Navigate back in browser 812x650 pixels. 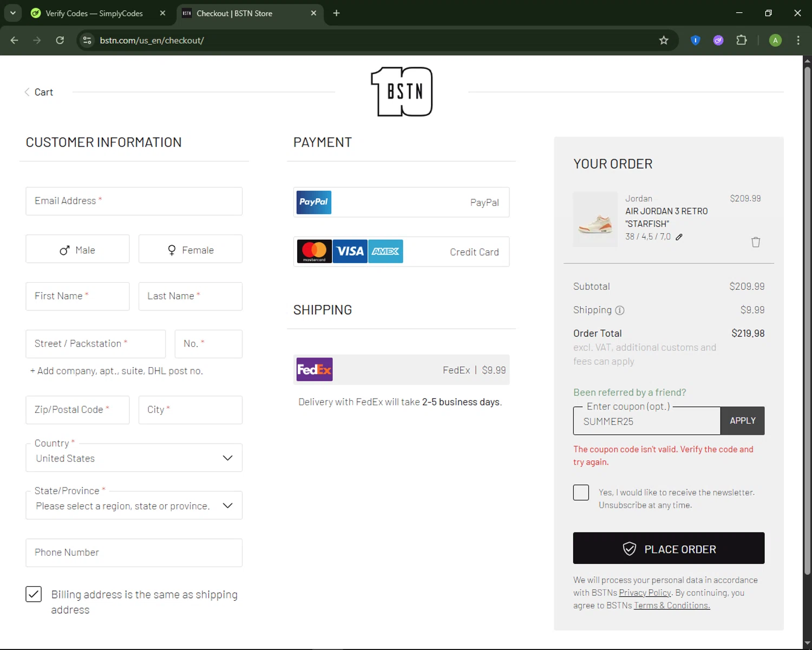pyautogui.click(x=15, y=40)
